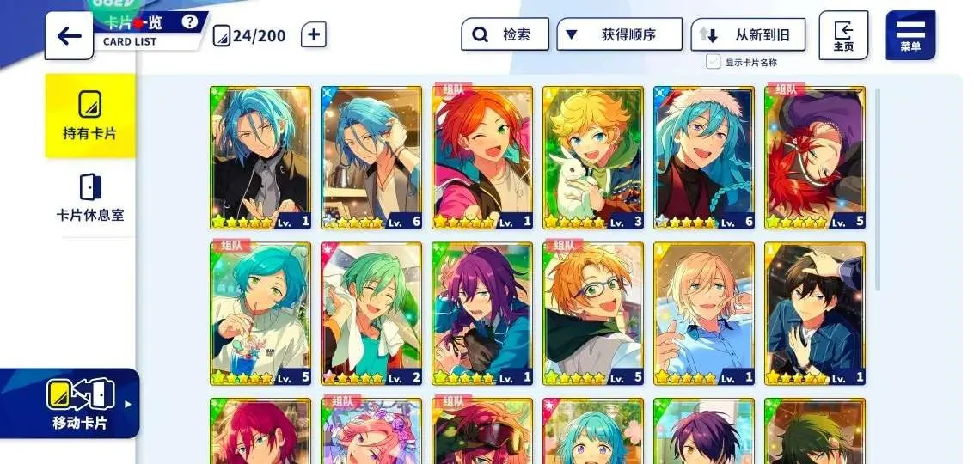The image size is (980, 464).
Task: Toggle sort direction 从新到旧
Action: click(748, 35)
